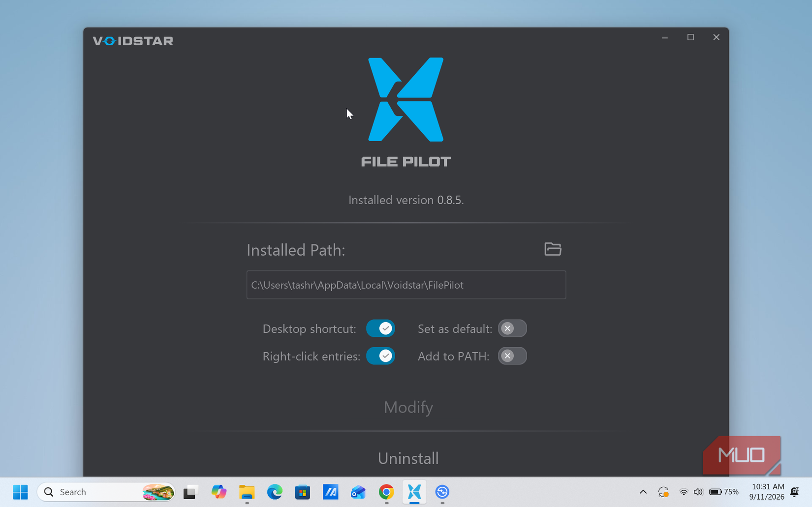The height and width of the screenshot is (507, 812).
Task: Open notifications bell in system tray
Action: coord(795,492)
